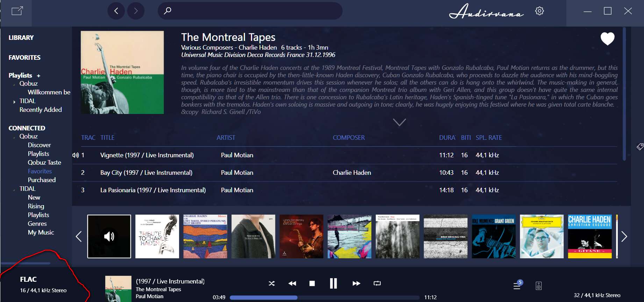Collapse the connected Qobuz tree node
Viewport: 644px width, 302px height.
[14, 137]
